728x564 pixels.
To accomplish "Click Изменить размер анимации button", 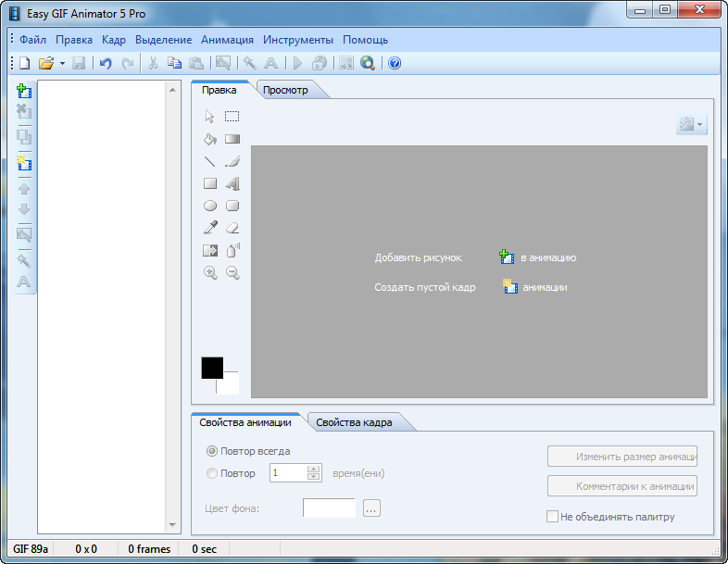I will 622,457.
